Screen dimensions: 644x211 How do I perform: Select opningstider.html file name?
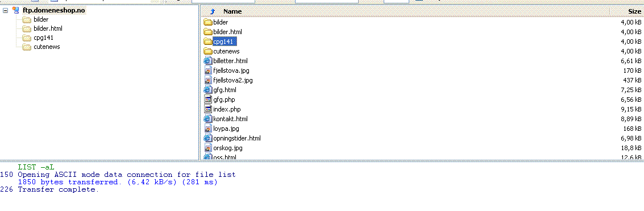(x=237, y=138)
